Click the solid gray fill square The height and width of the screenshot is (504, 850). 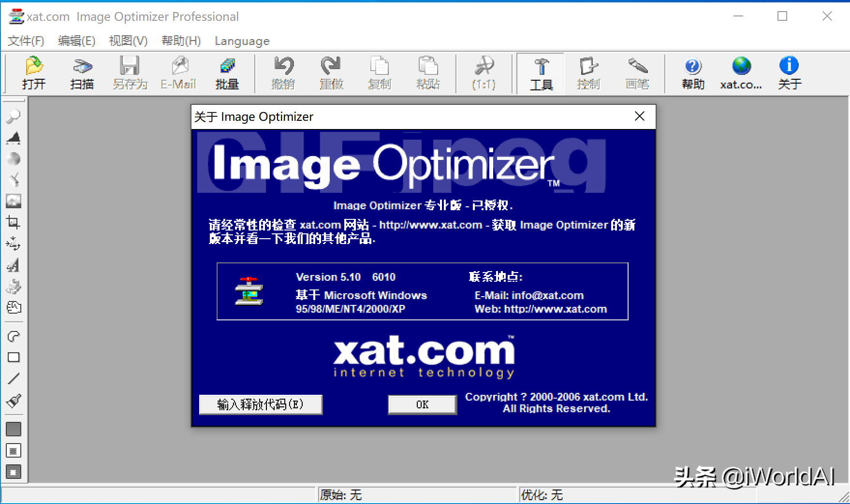tap(14, 429)
